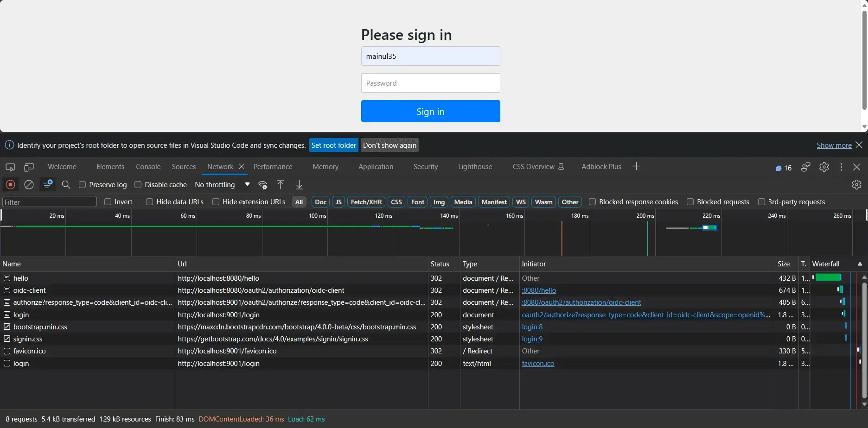Filter requests by Fetch/XHR
This screenshot has height=428, width=868.
(x=366, y=201)
